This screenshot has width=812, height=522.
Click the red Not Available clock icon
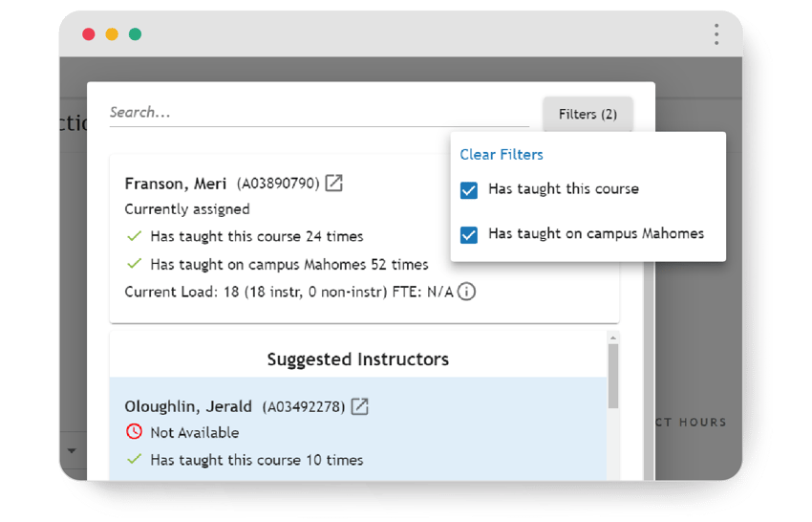(x=134, y=432)
